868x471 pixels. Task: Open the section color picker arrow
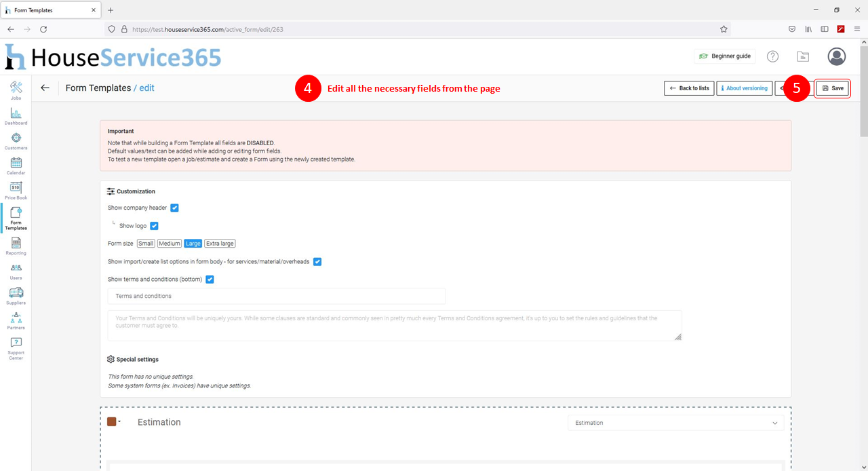tap(119, 421)
